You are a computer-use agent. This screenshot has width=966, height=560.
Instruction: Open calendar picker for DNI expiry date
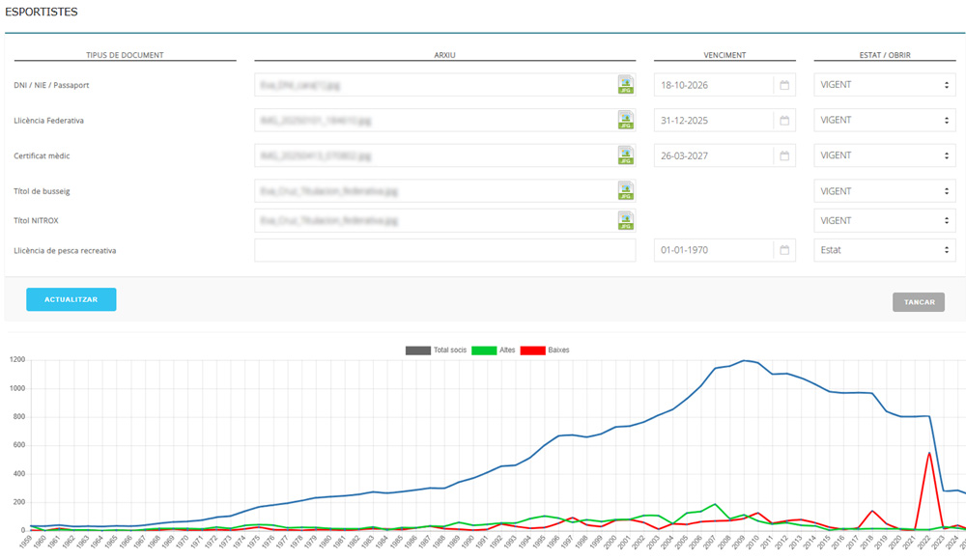click(x=784, y=85)
